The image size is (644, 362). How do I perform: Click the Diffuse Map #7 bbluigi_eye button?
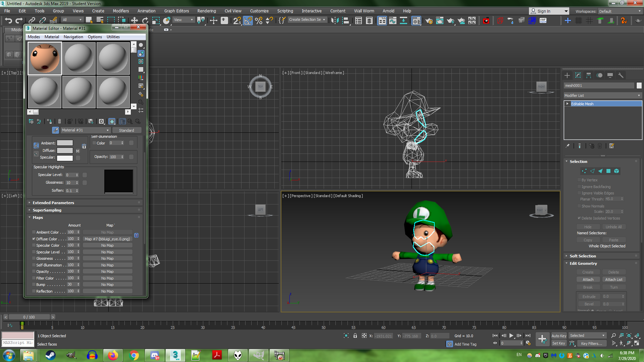(x=107, y=239)
